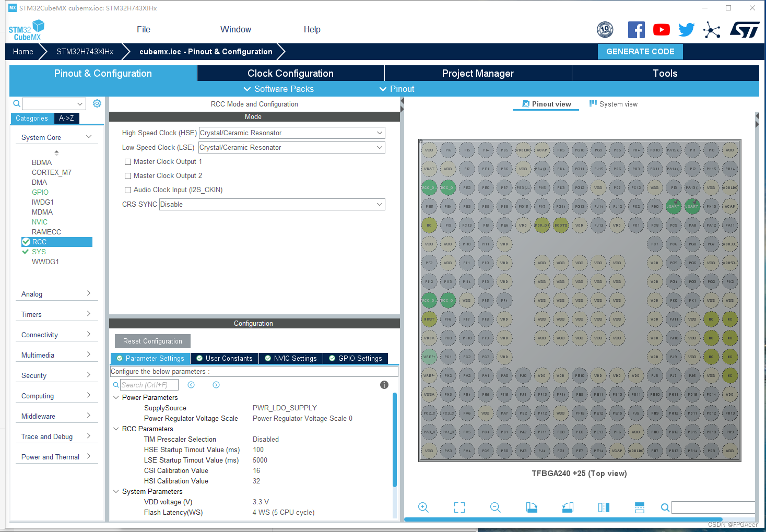Open the peripheral search combo box dropdown
The image size is (766, 532).
coord(80,104)
